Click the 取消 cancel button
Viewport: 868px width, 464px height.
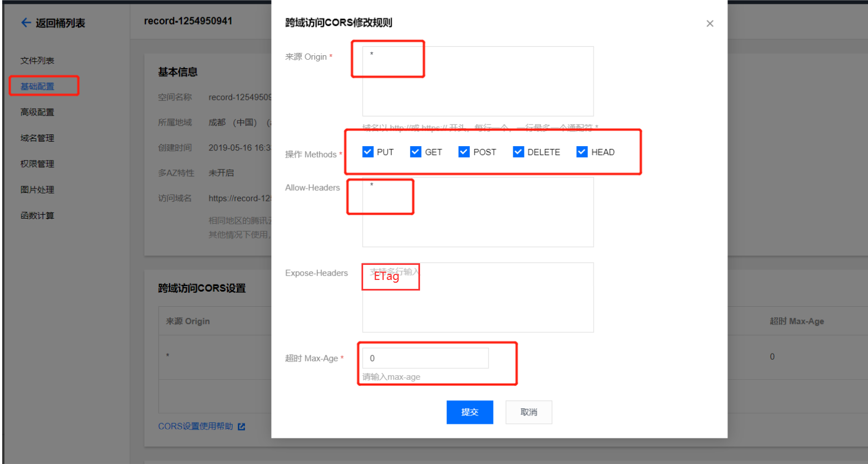529,412
